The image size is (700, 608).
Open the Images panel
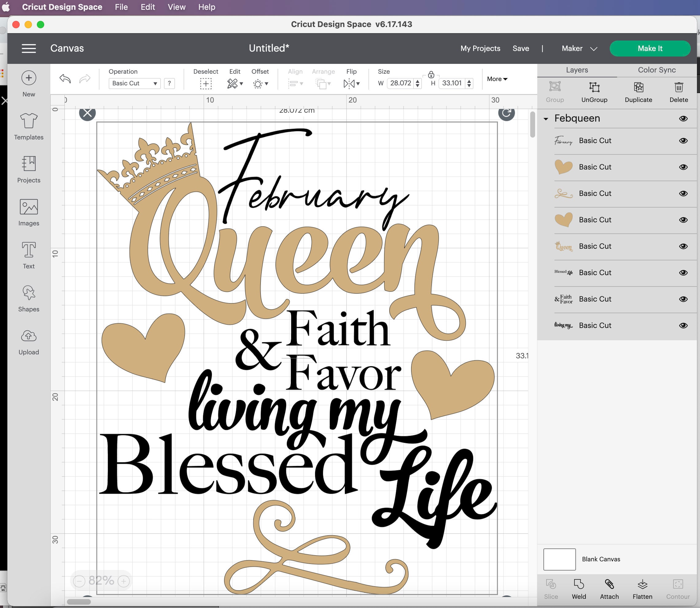29,212
